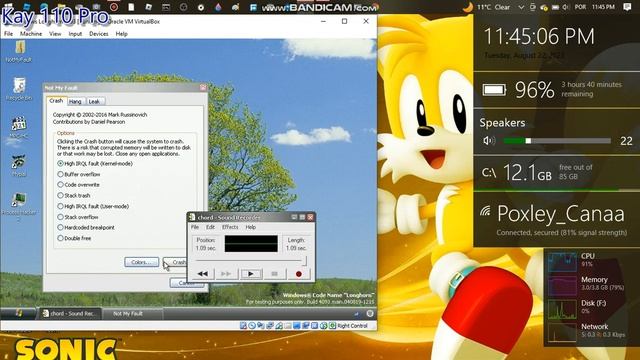Screen dimensions: 640x360
Task: Open Sound Recorder File menu
Action: pos(195,227)
